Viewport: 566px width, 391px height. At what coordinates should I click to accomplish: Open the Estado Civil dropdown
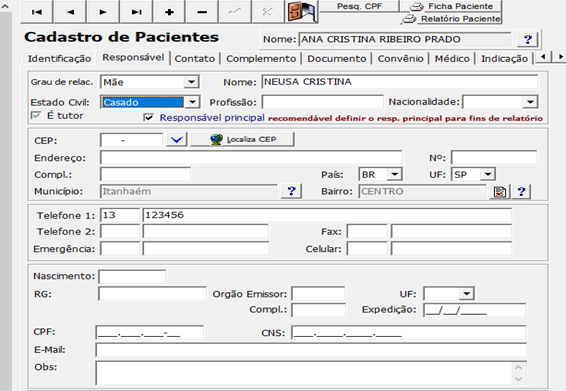pyautogui.click(x=192, y=102)
